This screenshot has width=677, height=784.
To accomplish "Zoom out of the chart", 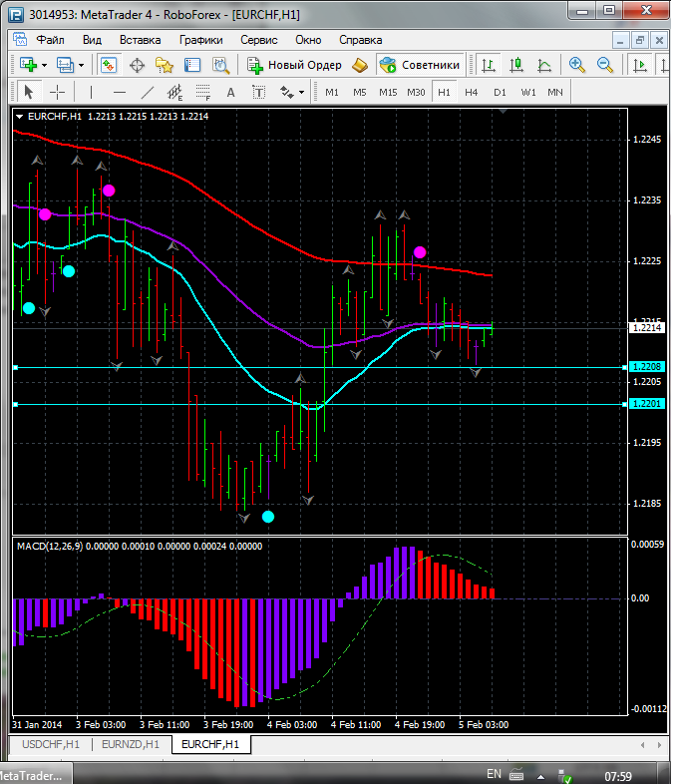I will [604, 65].
